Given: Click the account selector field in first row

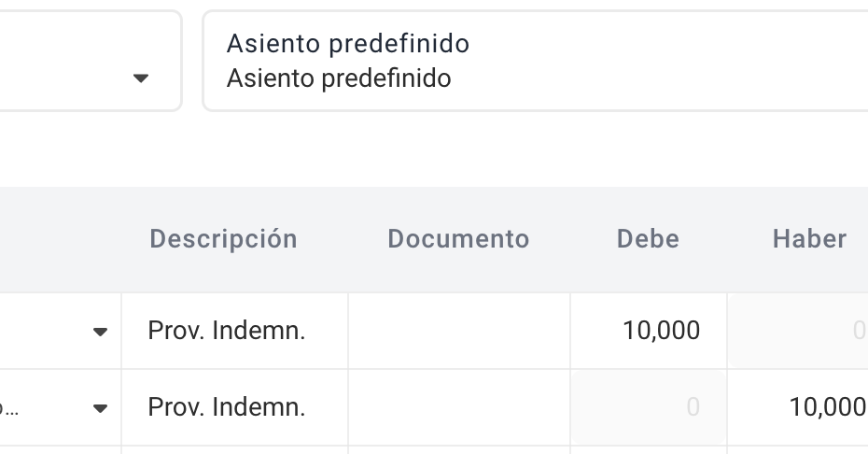Looking at the screenshot, I should (61, 331).
